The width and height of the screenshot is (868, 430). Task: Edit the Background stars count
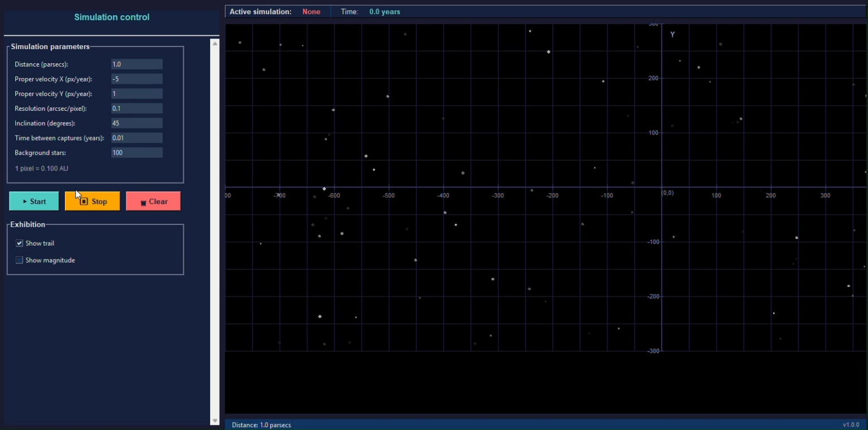(x=136, y=152)
